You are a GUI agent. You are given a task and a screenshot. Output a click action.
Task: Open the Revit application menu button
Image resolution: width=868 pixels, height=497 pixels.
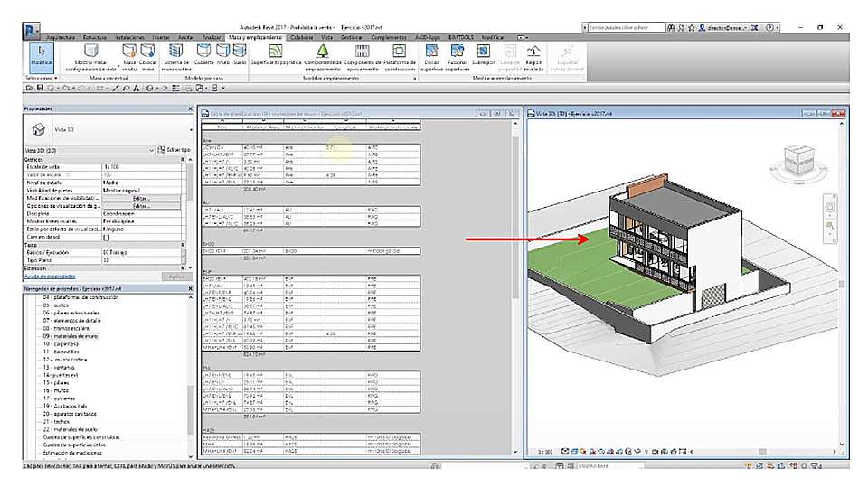coord(31,31)
